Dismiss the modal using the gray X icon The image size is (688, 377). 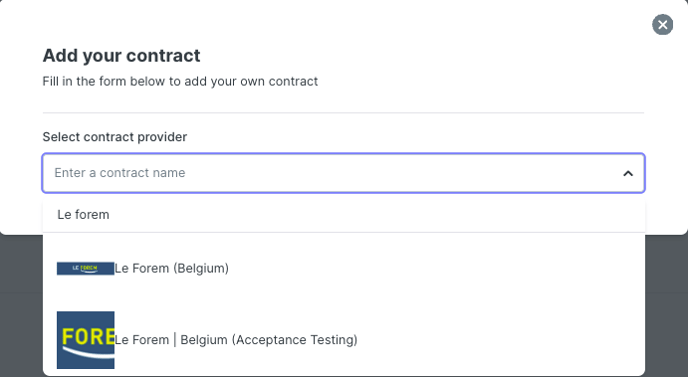[662, 25]
